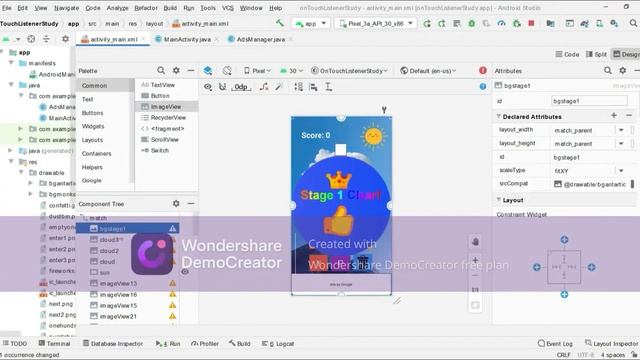Click the Clear Constraints icon
Image resolution: width=640 pixels, height=360 pixels.
point(264,87)
